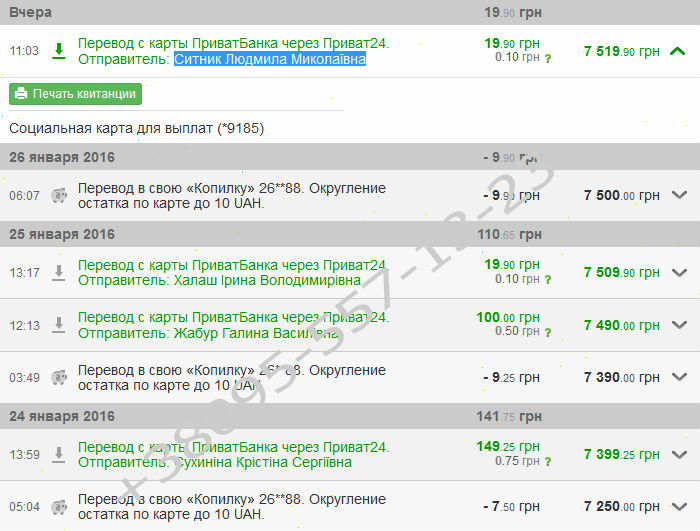Click the piggy bank icon at 06:07
Viewport: 700px width, 531px height.
pyautogui.click(x=58, y=195)
